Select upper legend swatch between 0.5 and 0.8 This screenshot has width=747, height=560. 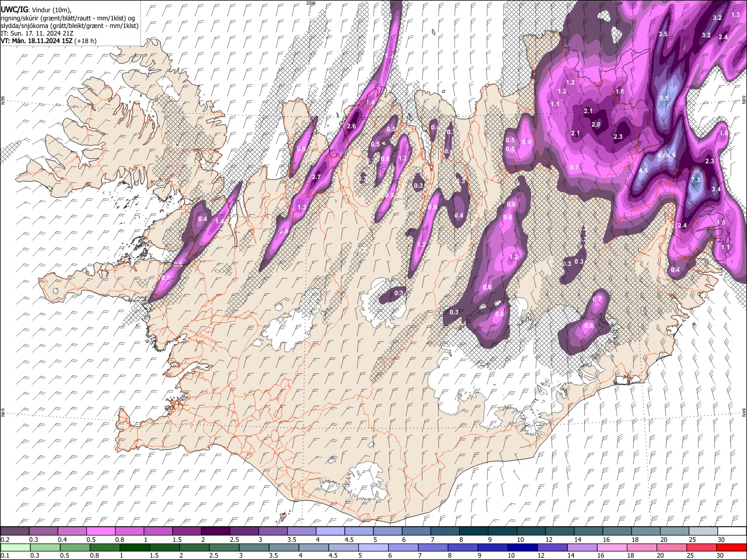pyautogui.click(x=100, y=531)
